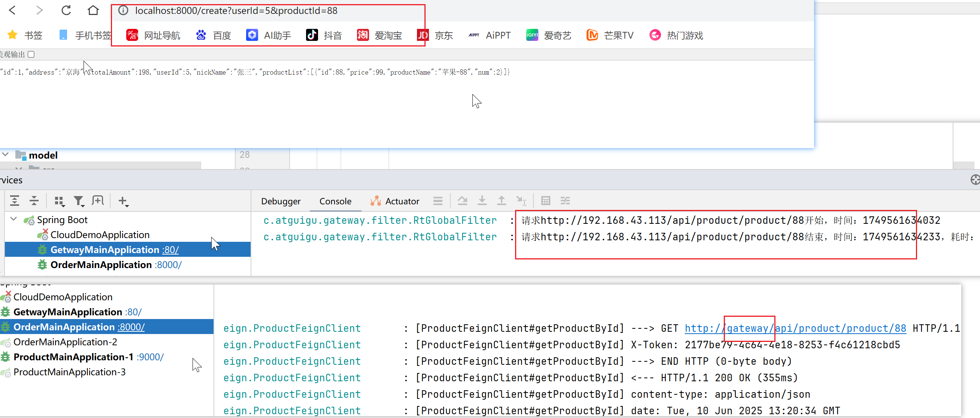
Task: Open the Filter dropdown in Services toolbar
Action: [x=79, y=201]
